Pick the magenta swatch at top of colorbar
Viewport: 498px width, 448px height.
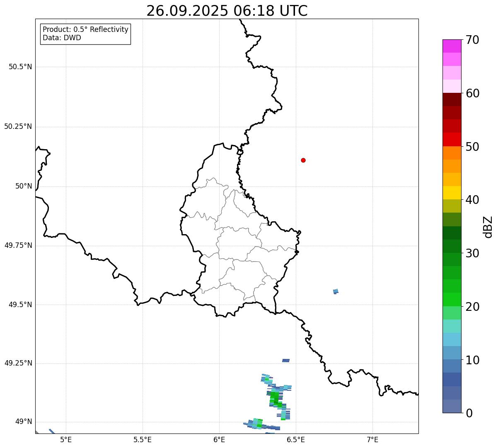[452, 46]
